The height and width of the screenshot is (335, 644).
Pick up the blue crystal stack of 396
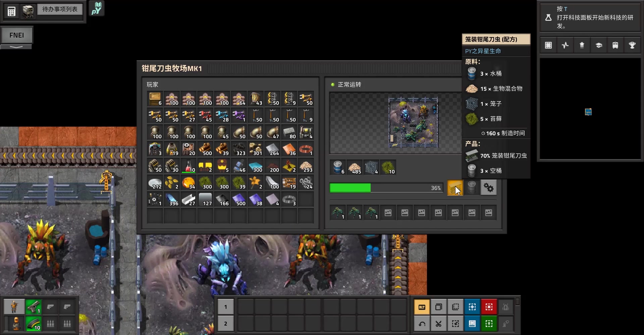pyautogui.click(x=172, y=199)
